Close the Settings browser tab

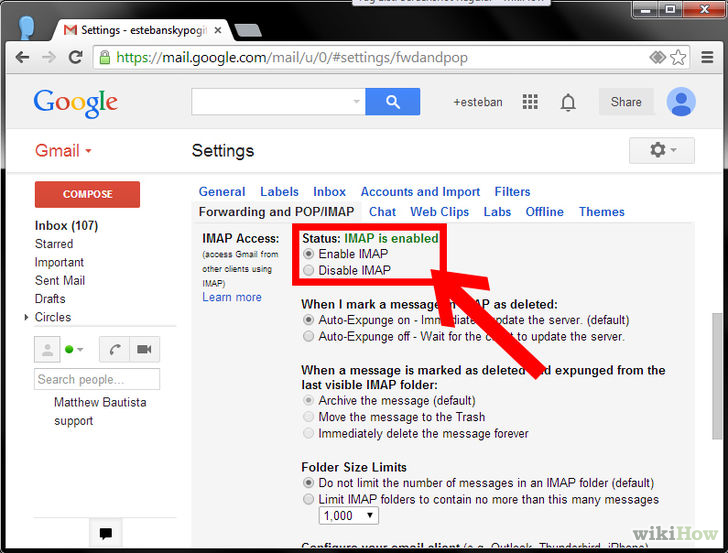218,31
